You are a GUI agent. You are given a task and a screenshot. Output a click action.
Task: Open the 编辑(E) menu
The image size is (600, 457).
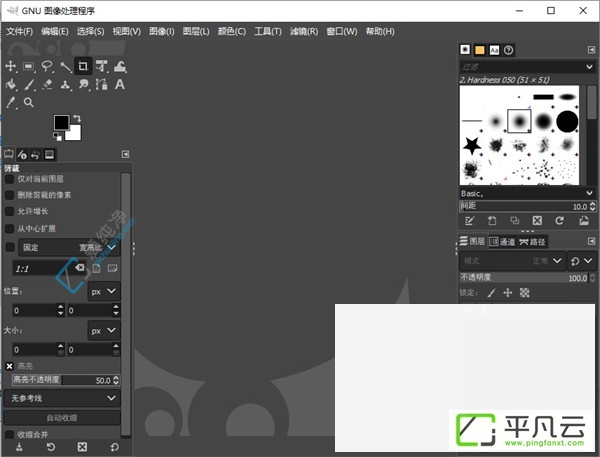point(55,31)
